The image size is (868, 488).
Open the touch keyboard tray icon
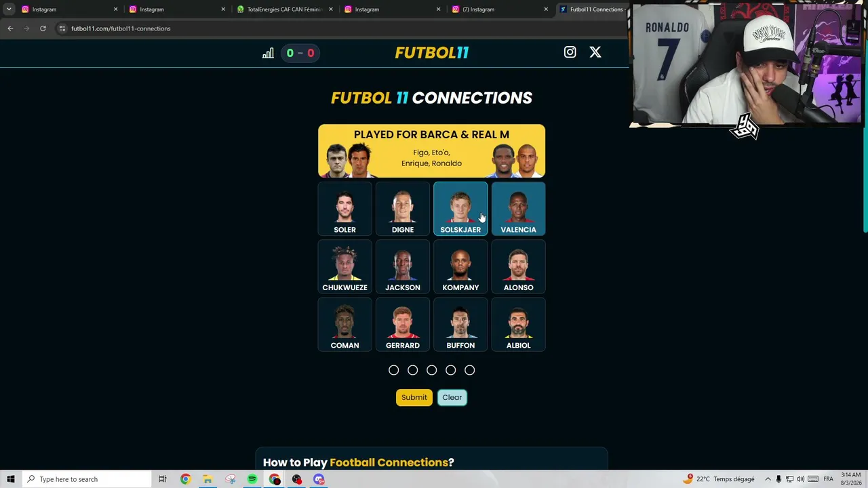click(813, 479)
